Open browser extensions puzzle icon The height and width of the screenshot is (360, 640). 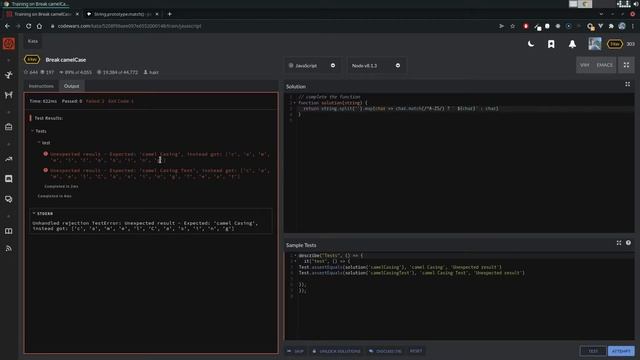tap(611, 26)
